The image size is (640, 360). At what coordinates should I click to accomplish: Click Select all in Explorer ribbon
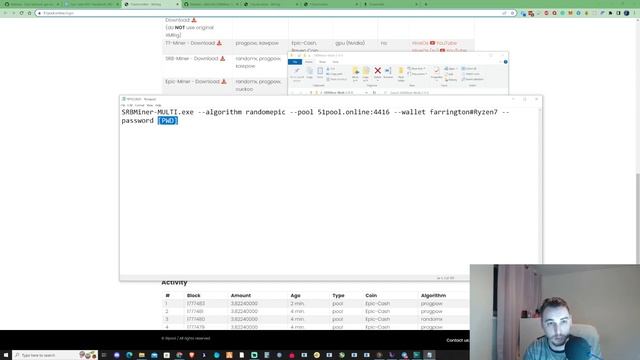tap(469, 69)
